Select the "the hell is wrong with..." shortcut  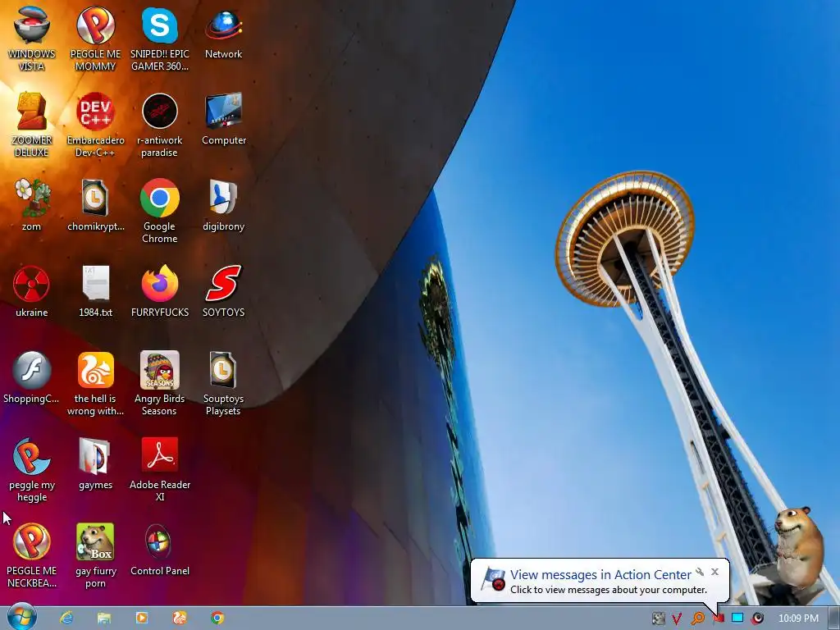point(95,384)
